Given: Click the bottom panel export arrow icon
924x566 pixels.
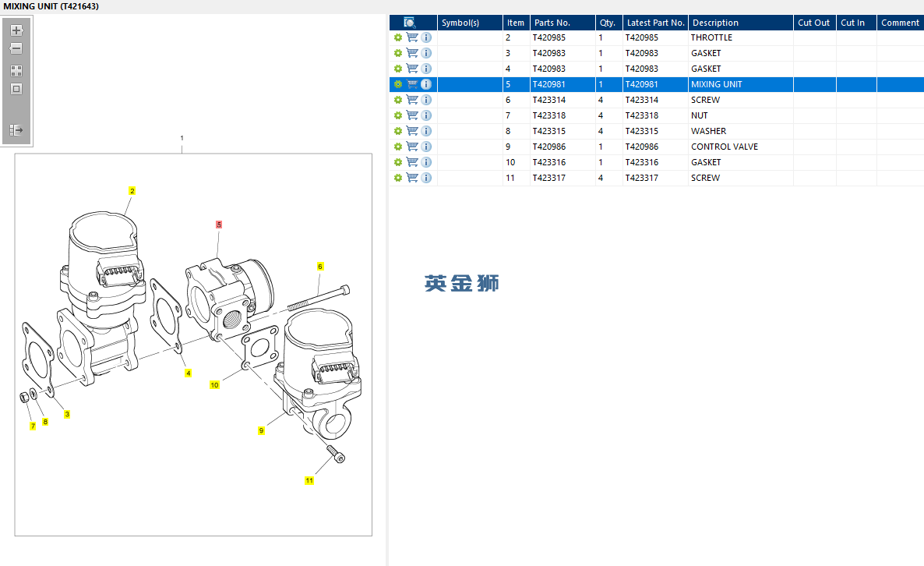Looking at the screenshot, I should coord(16,129).
